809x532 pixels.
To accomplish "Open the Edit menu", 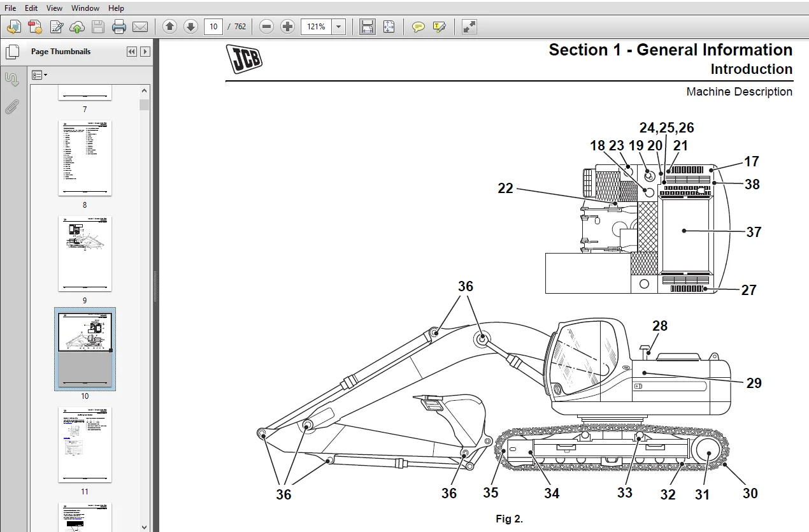I will 31,8.
